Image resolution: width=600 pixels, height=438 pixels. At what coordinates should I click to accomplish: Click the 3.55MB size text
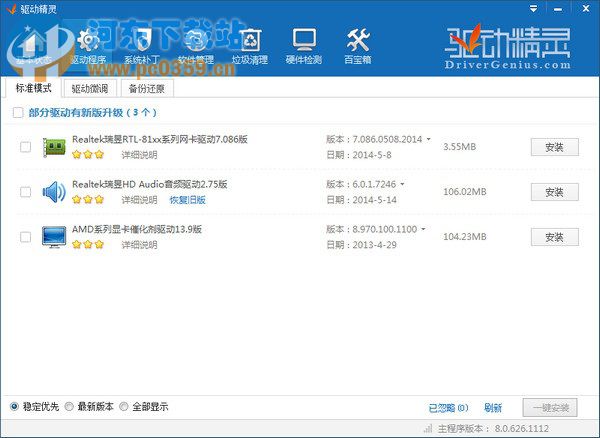pyautogui.click(x=460, y=147)
